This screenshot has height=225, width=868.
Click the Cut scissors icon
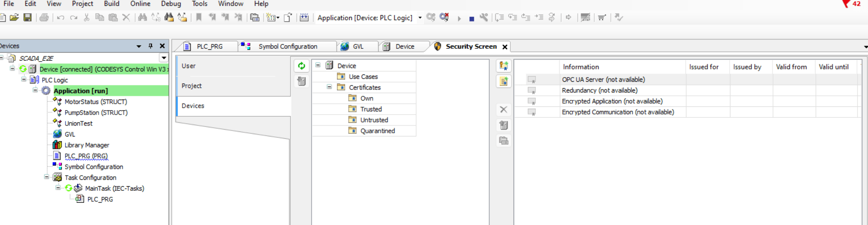(x=86, y=17)
